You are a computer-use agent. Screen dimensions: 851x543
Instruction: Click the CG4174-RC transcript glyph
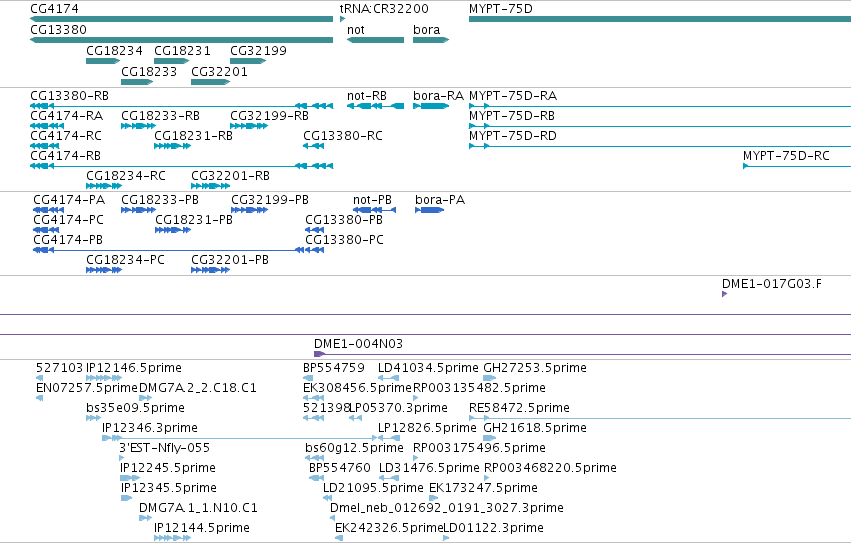pos(45,146)
